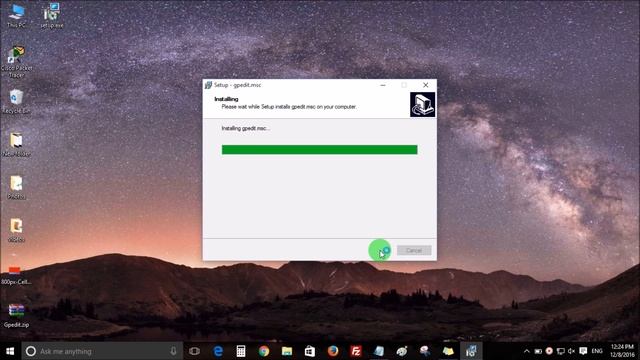Open Microsoft Edge from the taskbar
640x360 pixels.
point(218,351)
